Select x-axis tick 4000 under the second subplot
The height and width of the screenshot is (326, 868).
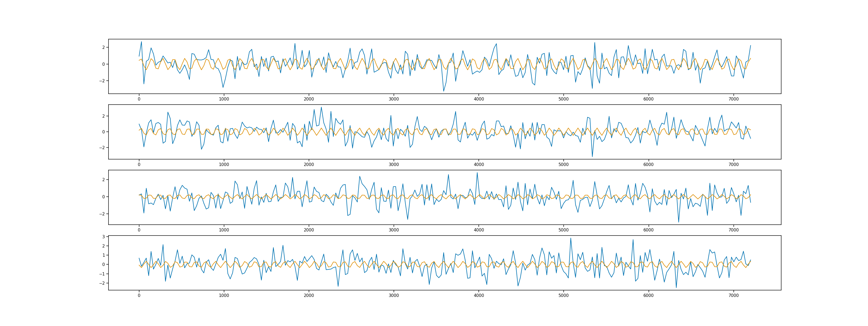point(478,165)
